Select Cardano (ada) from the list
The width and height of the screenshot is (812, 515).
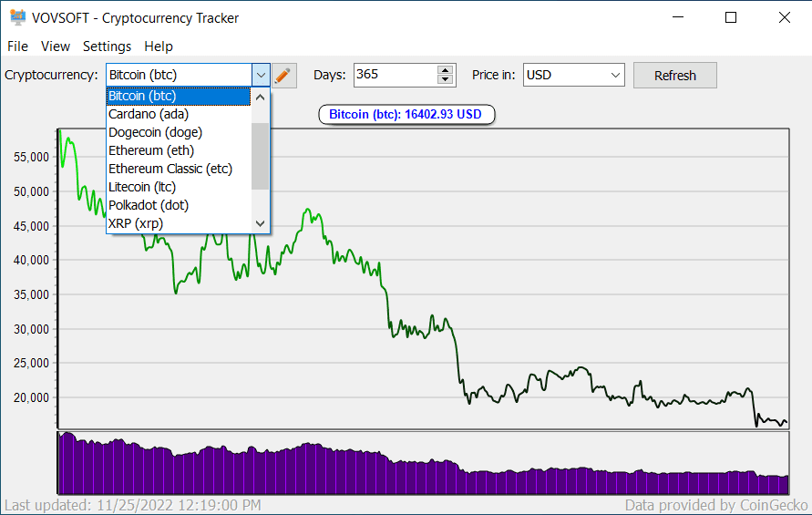pyautogui.click(x=179, y=115)
